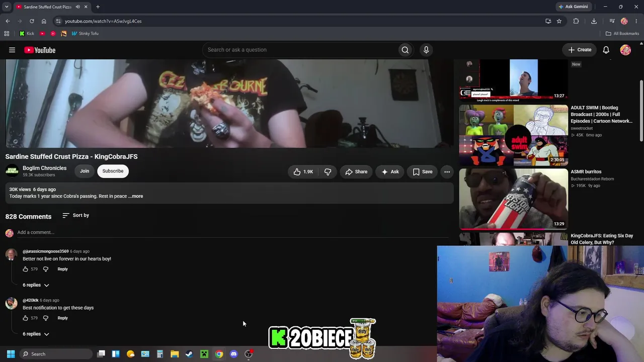Open the Chrome apps grid shortcut
The width and height of the screenshot is (644, 362).
tap(7, 34)
